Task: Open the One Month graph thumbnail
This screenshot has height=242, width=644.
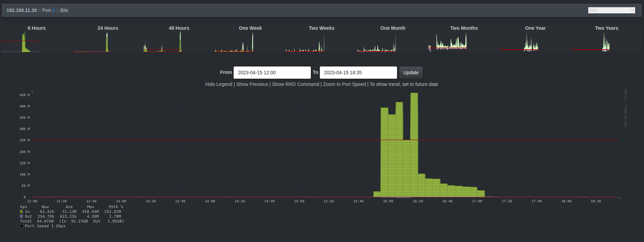Action: coord(377,42)
